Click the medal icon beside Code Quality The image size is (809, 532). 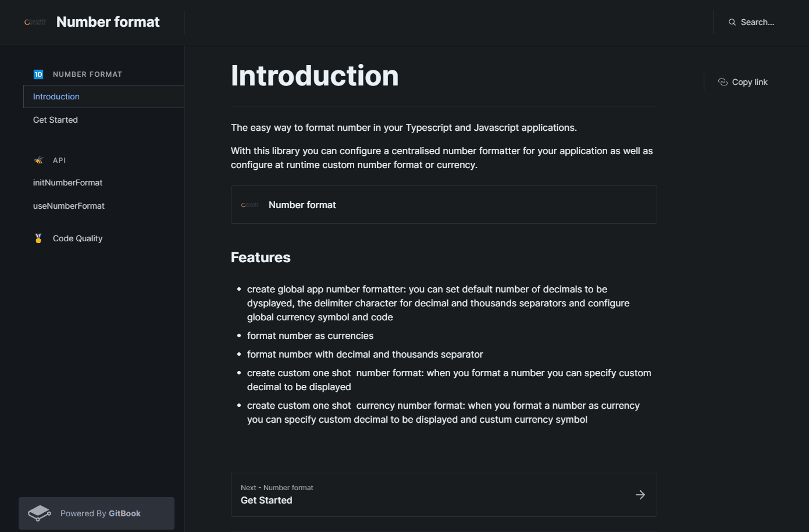38,238
